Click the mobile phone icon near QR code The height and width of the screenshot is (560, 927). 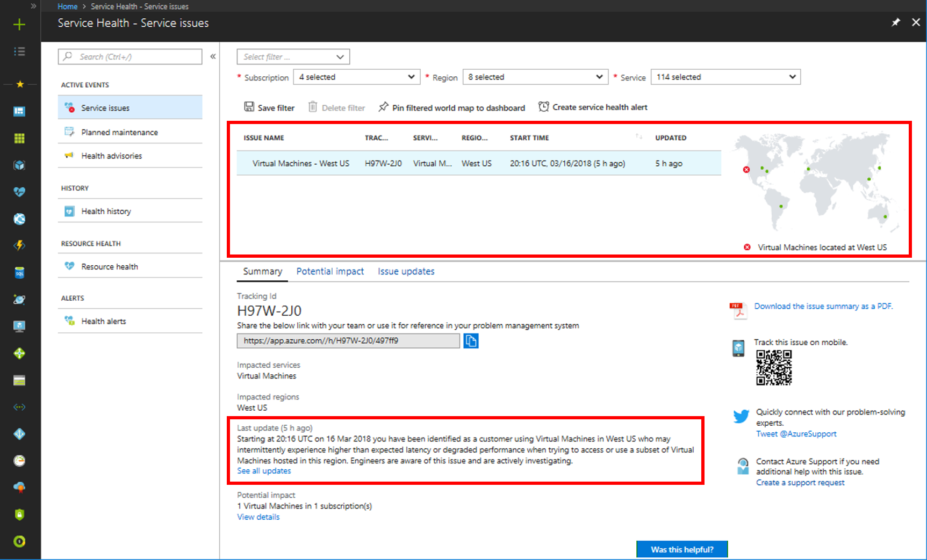coord(738,348)
